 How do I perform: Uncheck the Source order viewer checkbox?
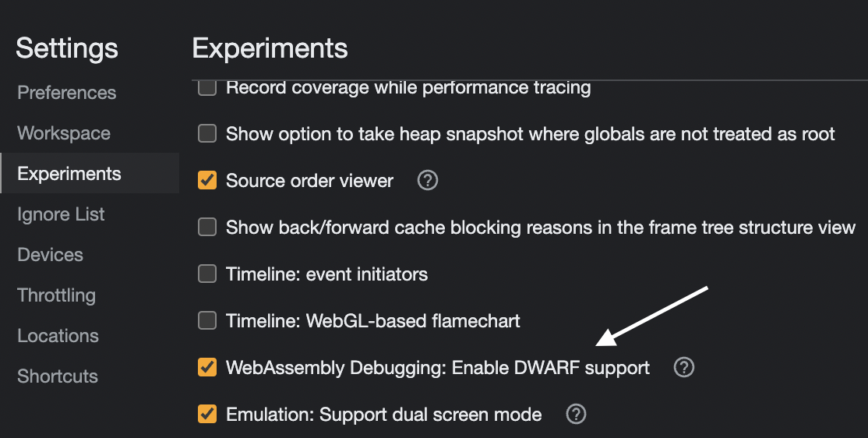coord(206,181)
